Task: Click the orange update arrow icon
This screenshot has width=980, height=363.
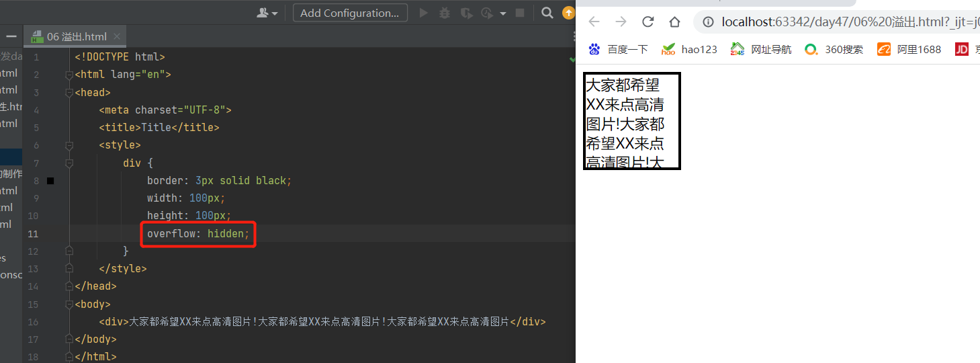Action: pos(569,13)
